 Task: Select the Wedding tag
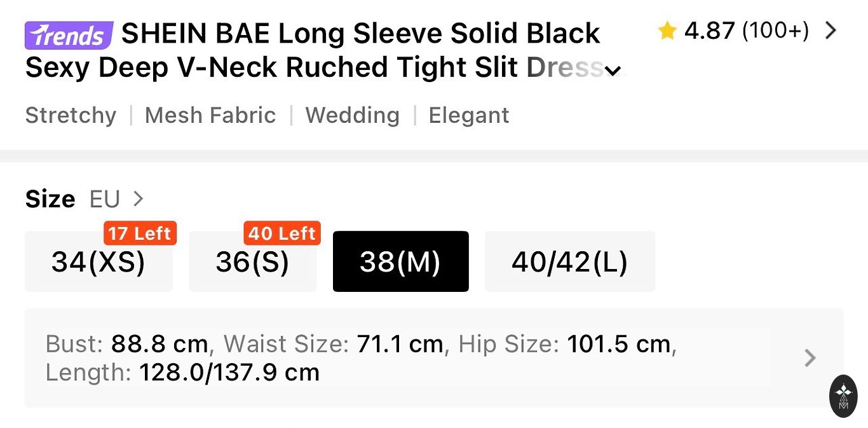click(x=352, y=115)
